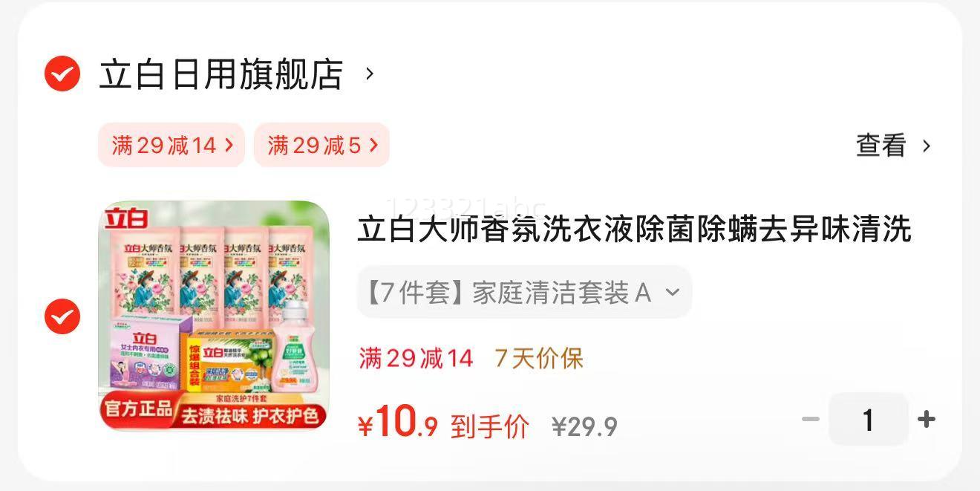Click the variant selector down chevron
The image size is (980, 491).
673,293
